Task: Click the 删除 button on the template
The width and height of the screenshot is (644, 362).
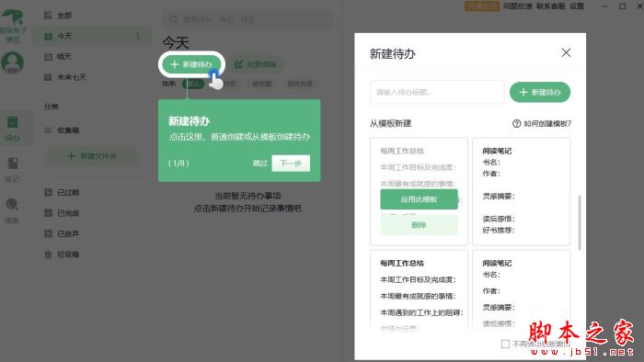Action: click(419, 225)
